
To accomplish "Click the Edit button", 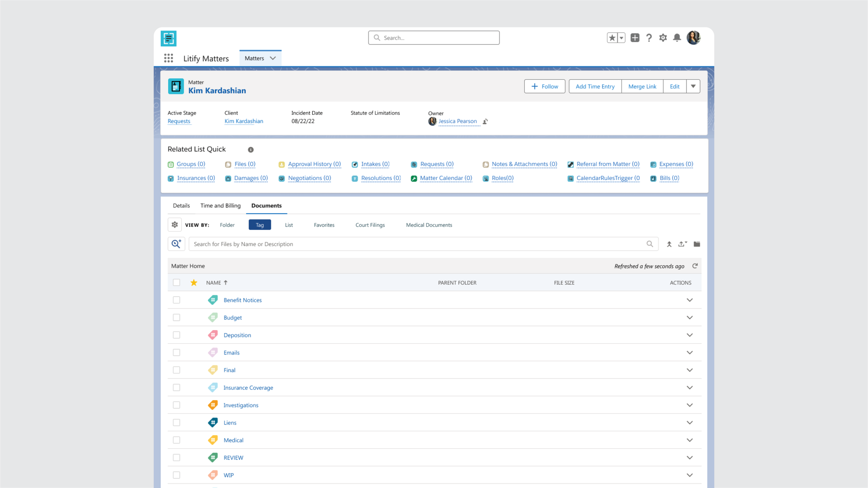I will point(675,86).
